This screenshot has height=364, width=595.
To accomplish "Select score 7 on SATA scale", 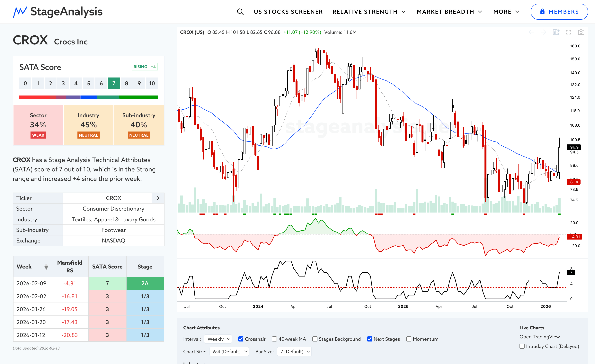I will 114,83.
